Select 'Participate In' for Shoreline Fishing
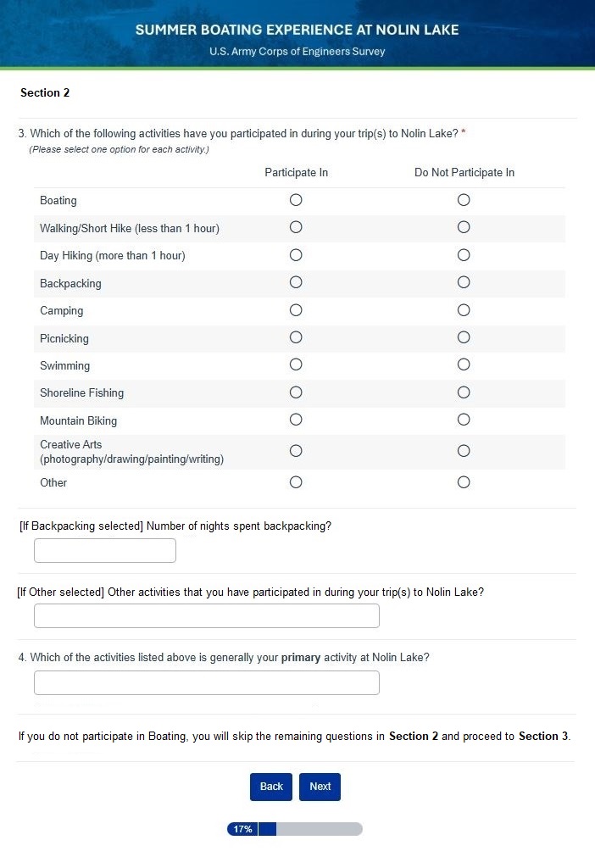This screenshot has height=868, width=595. click(296, 392)
